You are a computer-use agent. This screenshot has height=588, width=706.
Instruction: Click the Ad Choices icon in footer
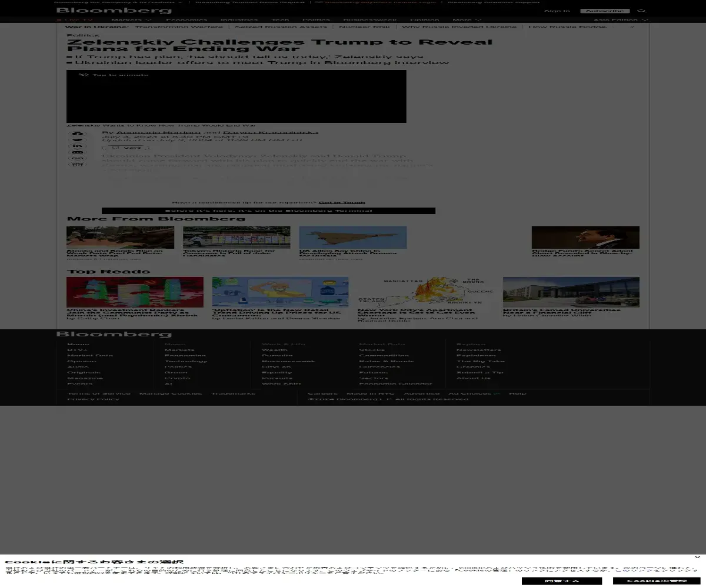(497, 393)
